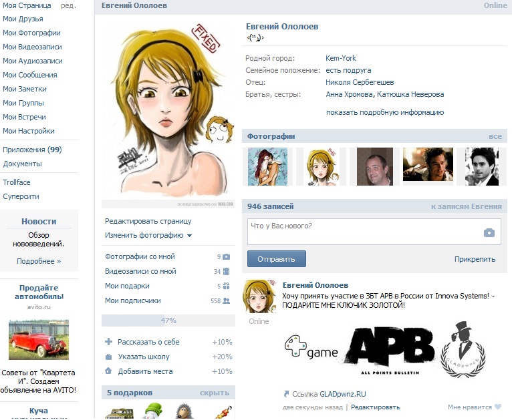Screen dimensions: 512x420
Task: Click the gift icon beside Мои подарки
Action: pyautogui.click(x=227, y=286)
